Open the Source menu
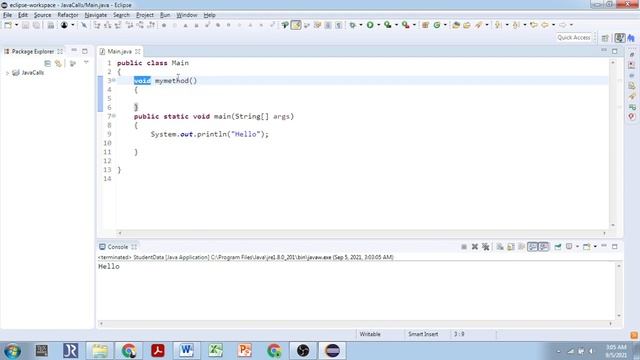640x360 pixels. tap(42, 15)
